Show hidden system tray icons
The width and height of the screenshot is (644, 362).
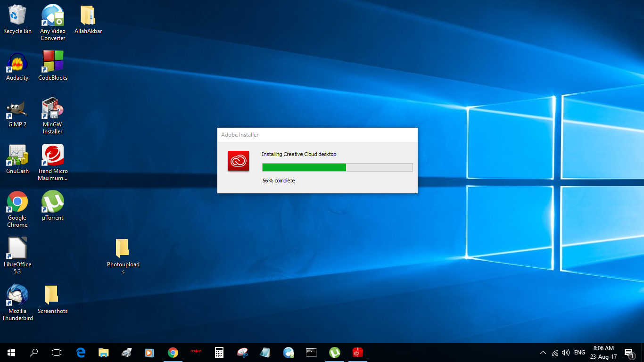coord(543,353)
